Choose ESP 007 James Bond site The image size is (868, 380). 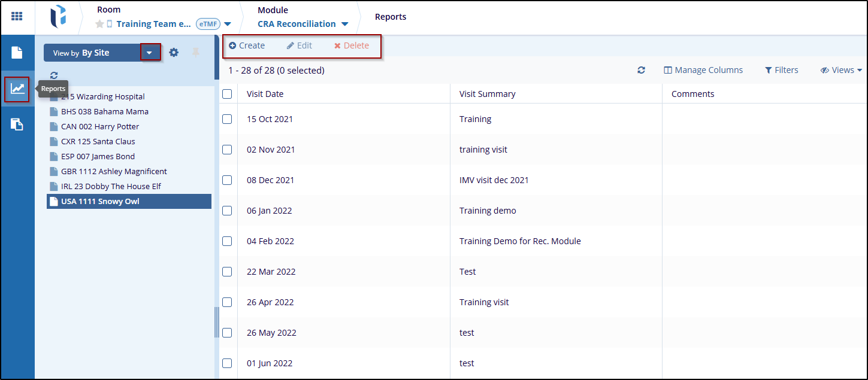coord(98,157)
